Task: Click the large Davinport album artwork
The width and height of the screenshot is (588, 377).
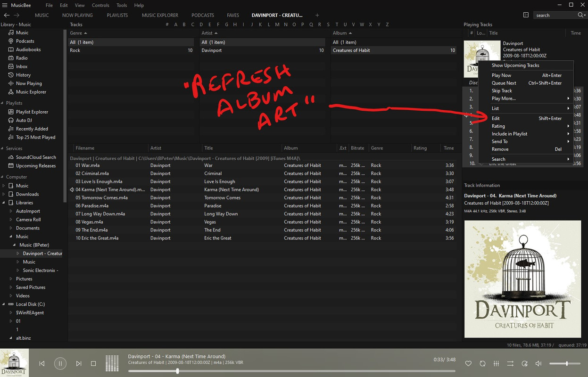Action: pos(522,279)
